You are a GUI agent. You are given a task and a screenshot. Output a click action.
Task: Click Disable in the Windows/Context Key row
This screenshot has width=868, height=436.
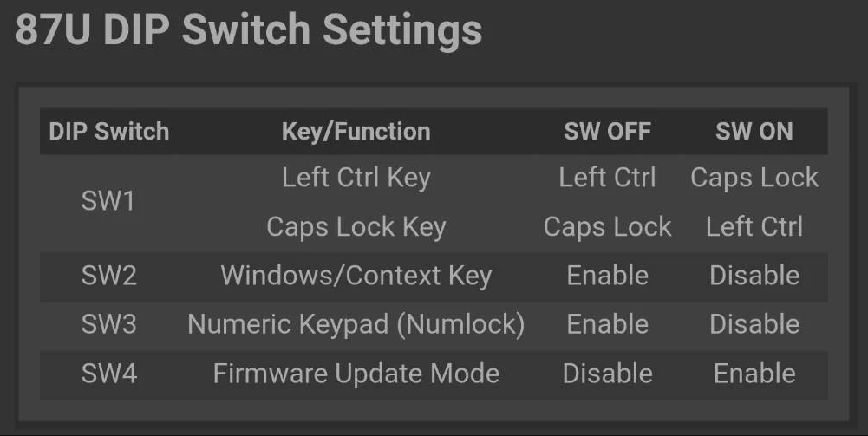click(x=754, y=276)
